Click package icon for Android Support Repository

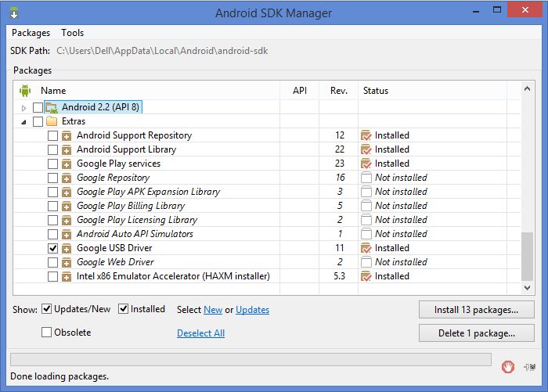pos(67,135)
